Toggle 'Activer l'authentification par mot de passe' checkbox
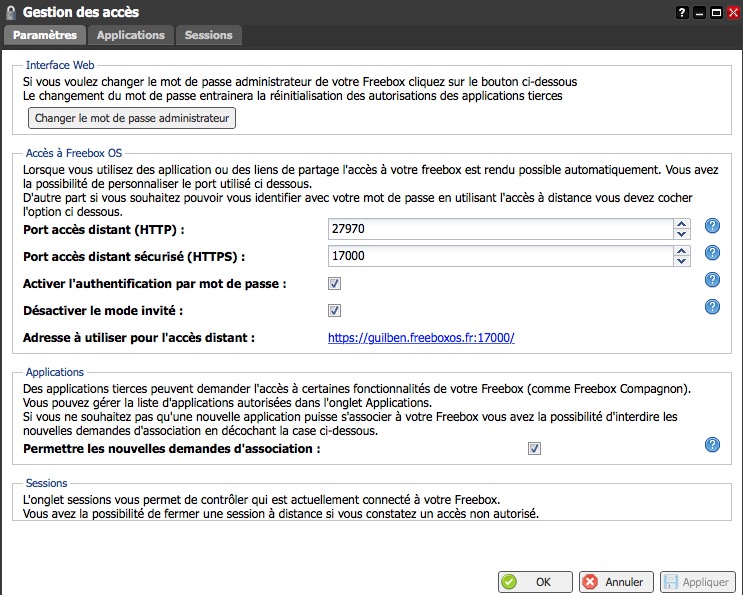Screen dimensions: 743x595 coord(335,284)
